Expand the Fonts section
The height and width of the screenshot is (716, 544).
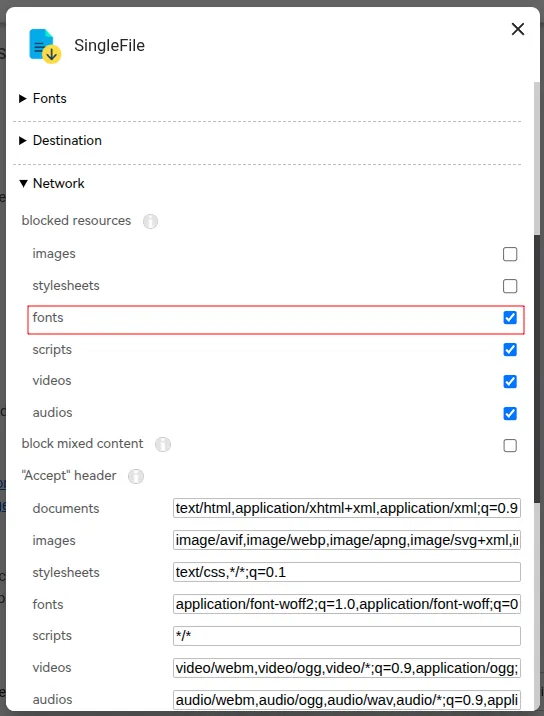click(42, 99)
